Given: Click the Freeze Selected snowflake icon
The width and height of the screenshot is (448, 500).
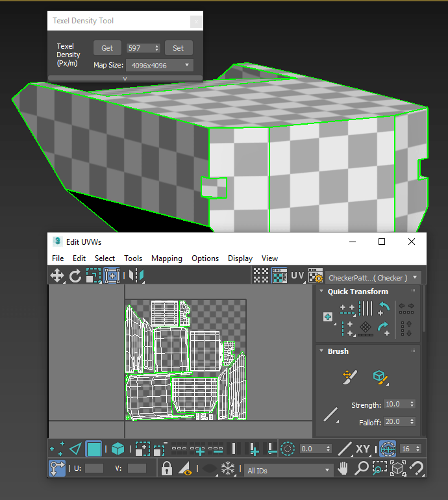Looking at the screenshot, I should click(228, 468).
